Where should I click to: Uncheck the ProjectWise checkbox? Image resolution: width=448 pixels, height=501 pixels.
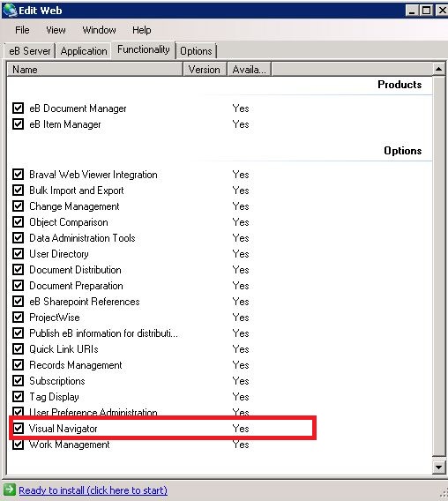19,317
